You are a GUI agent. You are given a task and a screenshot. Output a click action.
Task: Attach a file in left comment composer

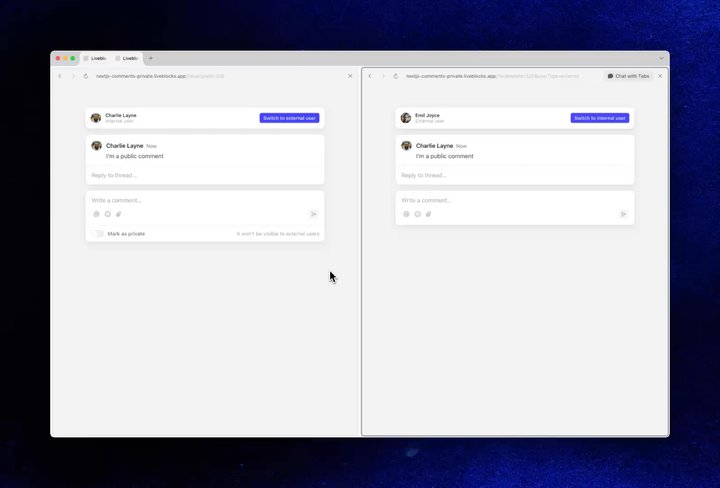pyautogui.click(x=118, y=214)
